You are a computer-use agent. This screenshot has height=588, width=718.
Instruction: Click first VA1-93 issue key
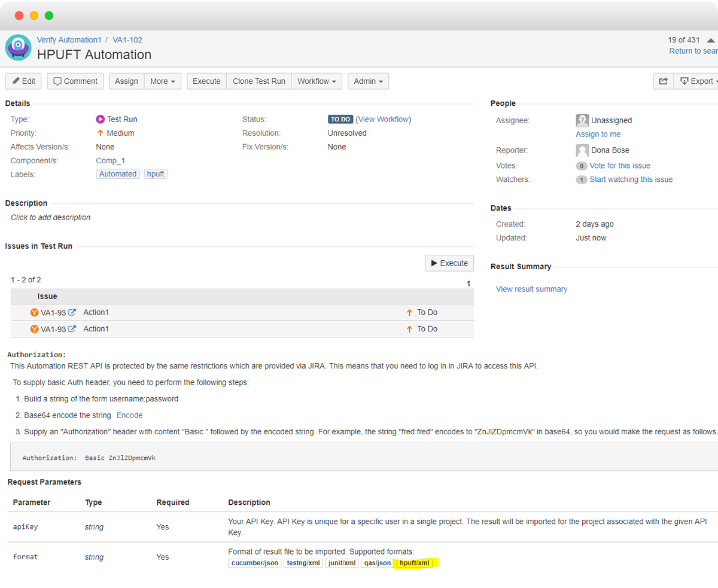coord(53,312)
